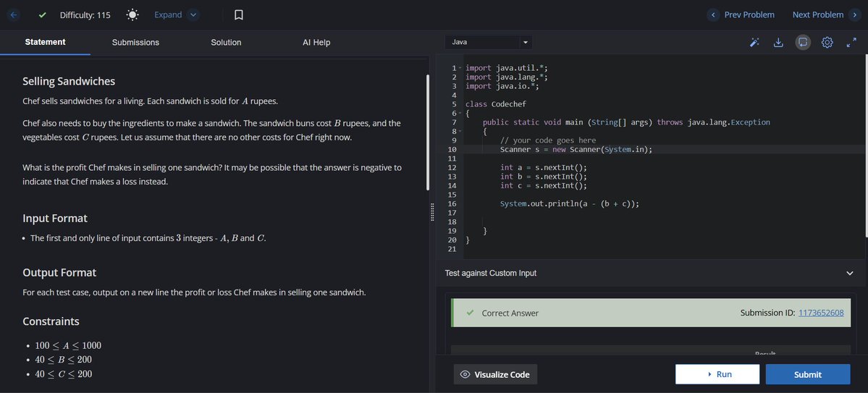Open editor settings gear
This screenshot has height=393, width=868.
pos(827,42)
